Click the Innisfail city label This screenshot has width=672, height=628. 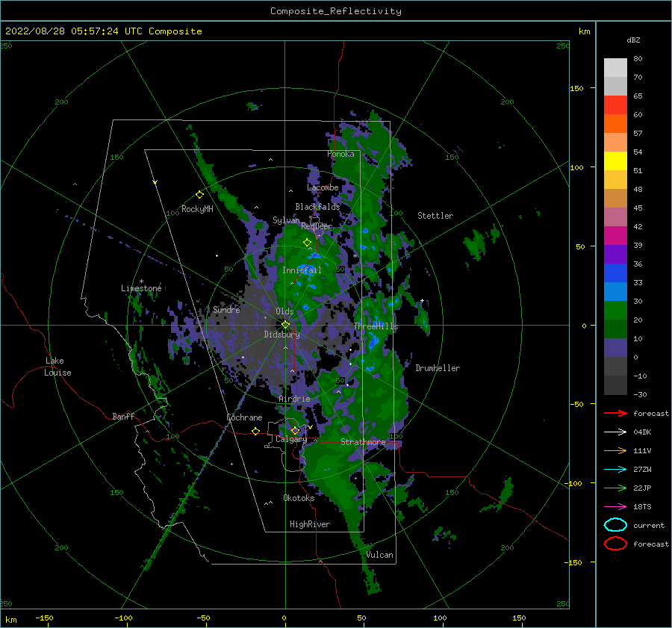(302, 270)
